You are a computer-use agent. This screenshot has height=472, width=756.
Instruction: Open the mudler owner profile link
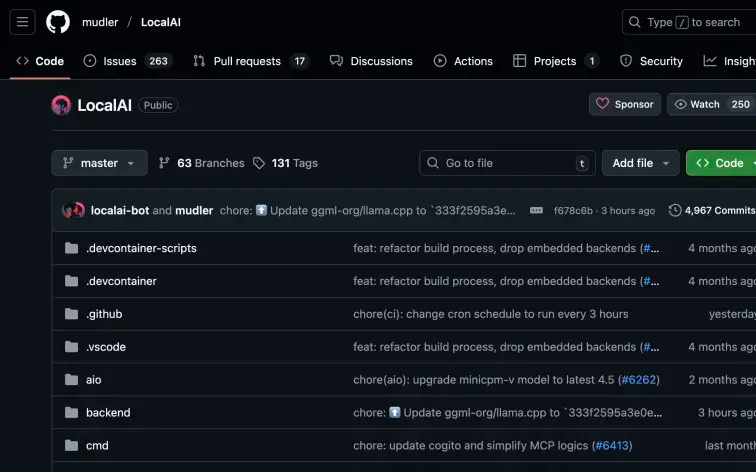coord(99,22)
